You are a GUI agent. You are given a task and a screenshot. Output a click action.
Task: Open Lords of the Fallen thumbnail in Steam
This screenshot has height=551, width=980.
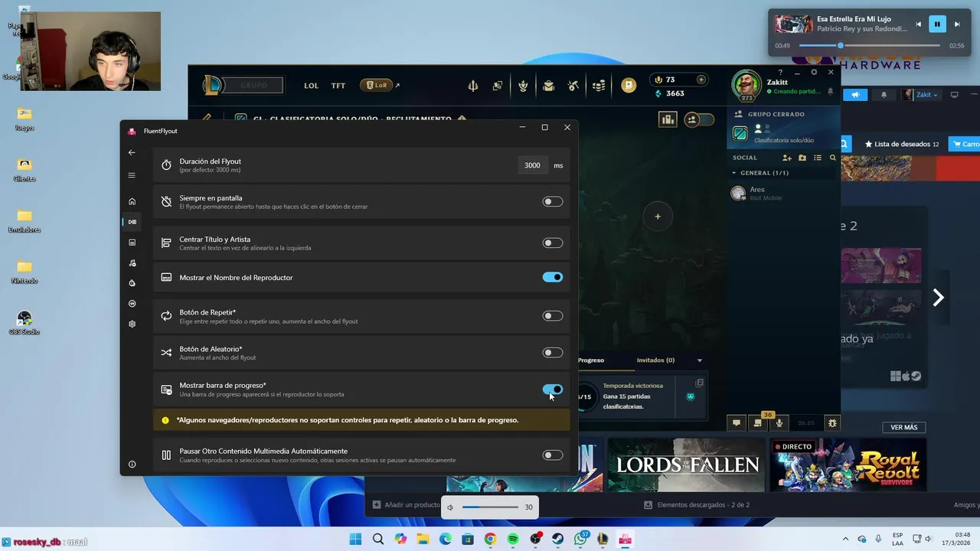pos(687,465)
